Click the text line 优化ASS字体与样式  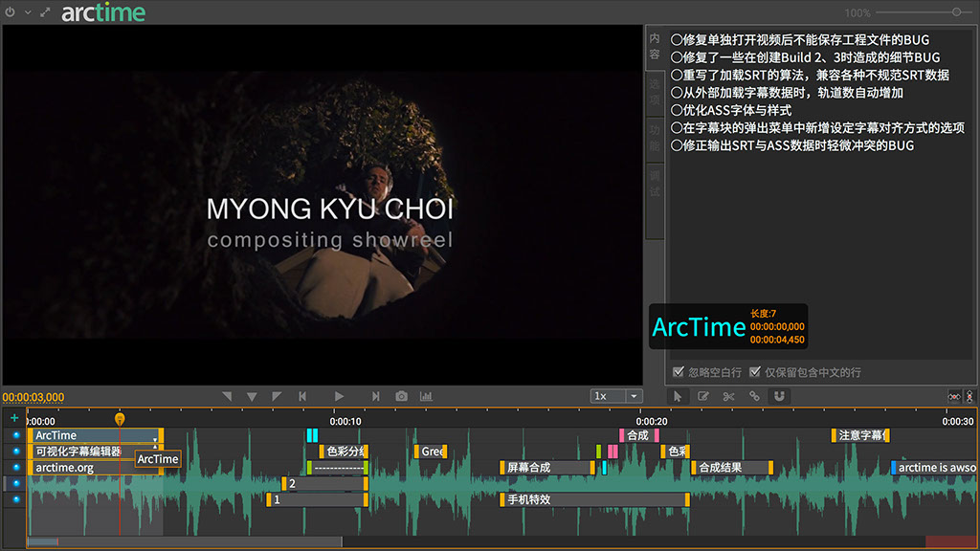tap(731, 110)
